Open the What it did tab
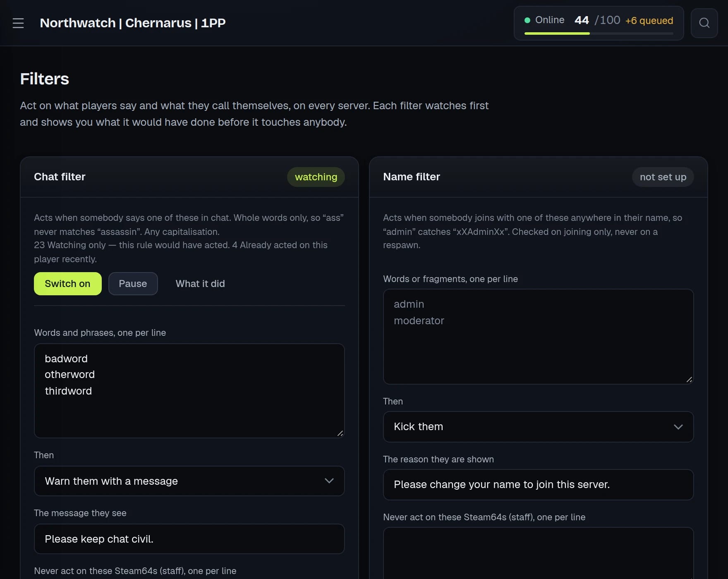This screenshot has width=728, height=579. point(200,284)
